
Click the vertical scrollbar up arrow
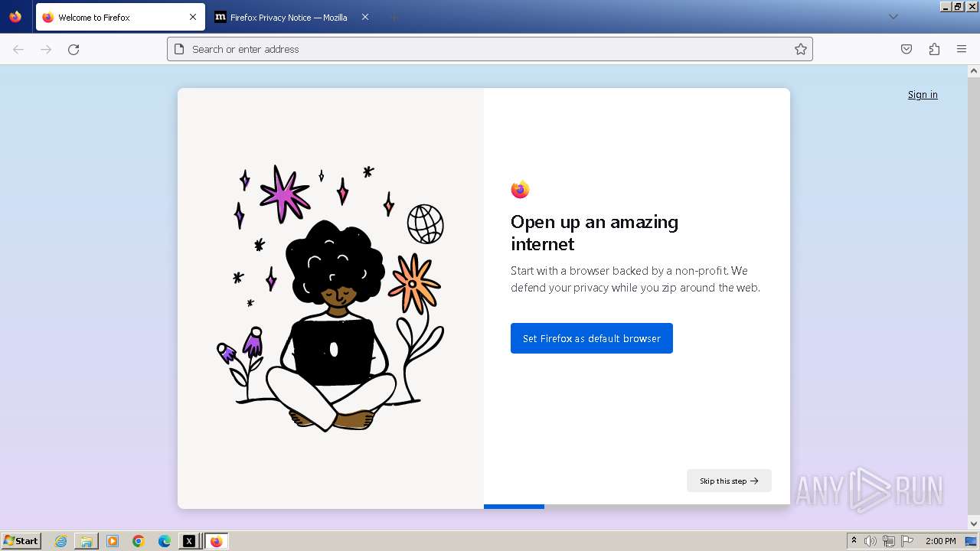pyautogui.click(x=974, y=71)
